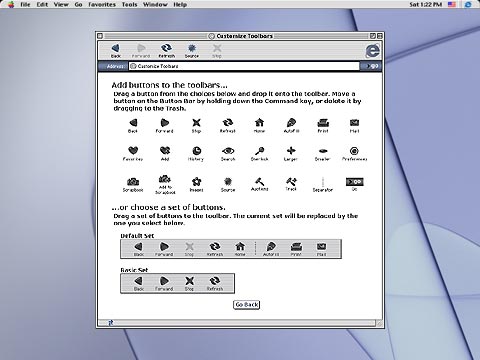Click the status bar icon at bottom left of the window
Image resolution: width=480 pixels, height=360 pixels.
(x=111, y=322)
